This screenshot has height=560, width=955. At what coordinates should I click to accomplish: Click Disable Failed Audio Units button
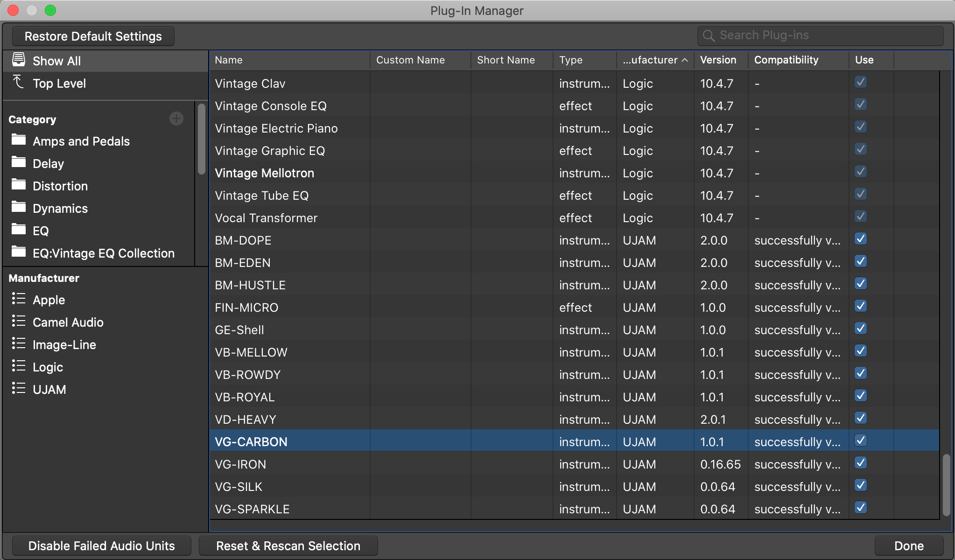click(101, 546)
